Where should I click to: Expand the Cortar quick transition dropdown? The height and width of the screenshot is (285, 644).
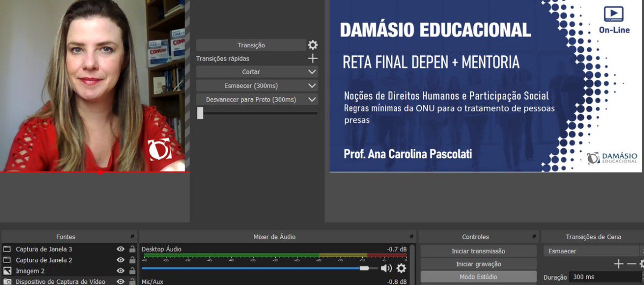point(312,72)
